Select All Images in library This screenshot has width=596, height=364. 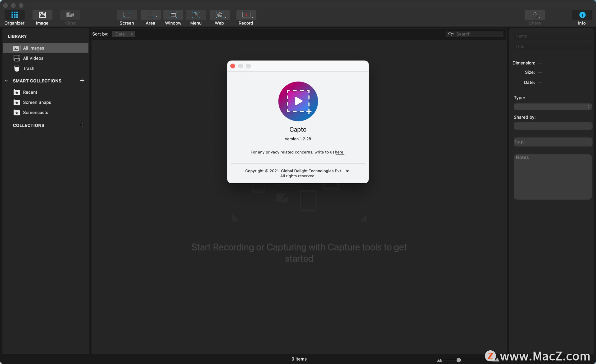point(33,48)
